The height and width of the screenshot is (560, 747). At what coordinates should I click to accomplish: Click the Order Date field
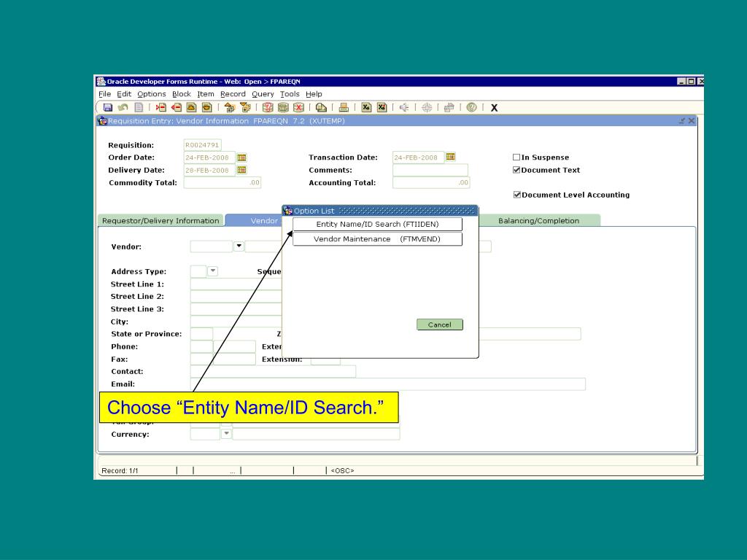pos(209,157)
